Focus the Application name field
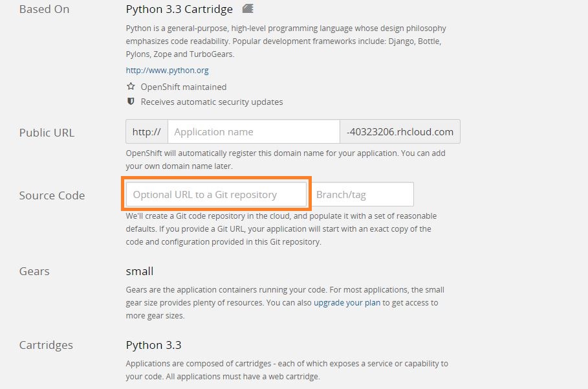Screen dimensions: 588x389 [x=254, y=131]
